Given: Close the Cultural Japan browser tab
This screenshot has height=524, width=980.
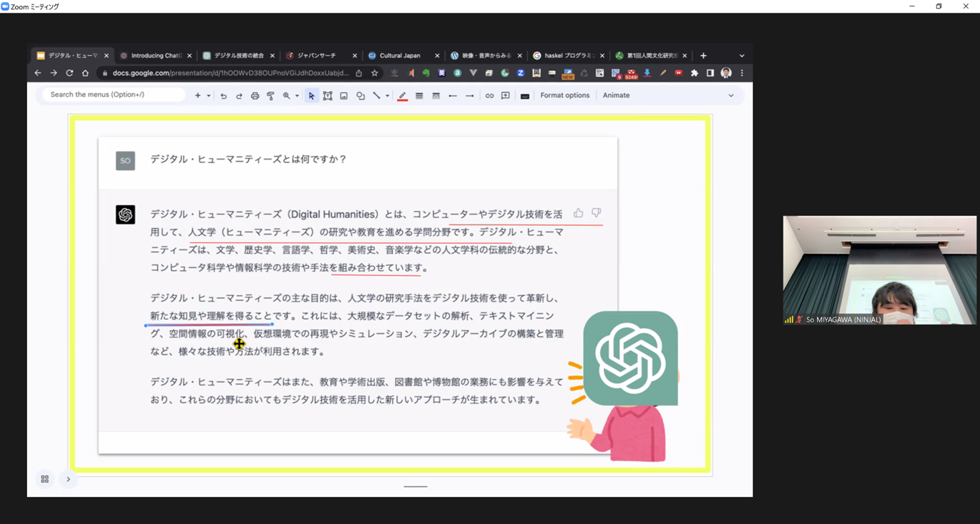Looking at the screenshot, I should click(437, 56).
